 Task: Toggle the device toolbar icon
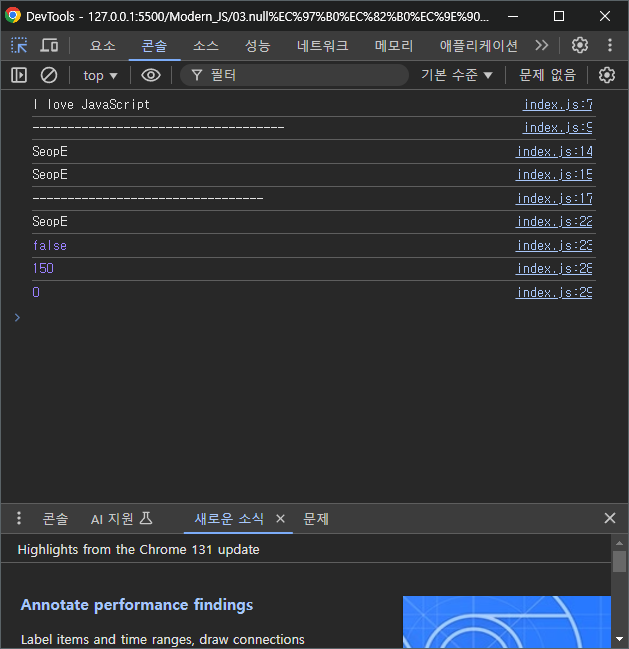[49, 45]
